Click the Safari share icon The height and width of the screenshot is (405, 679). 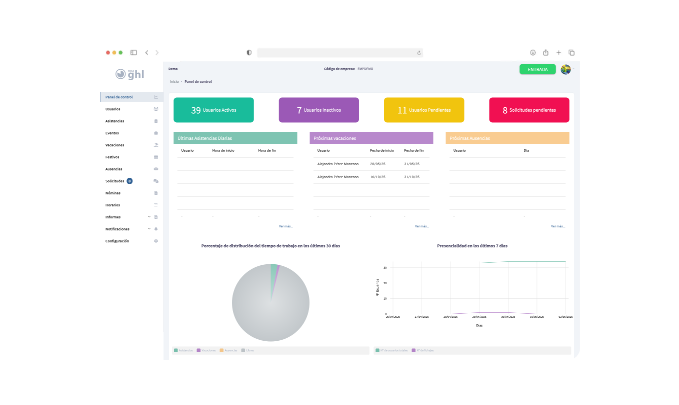(546, 52)
